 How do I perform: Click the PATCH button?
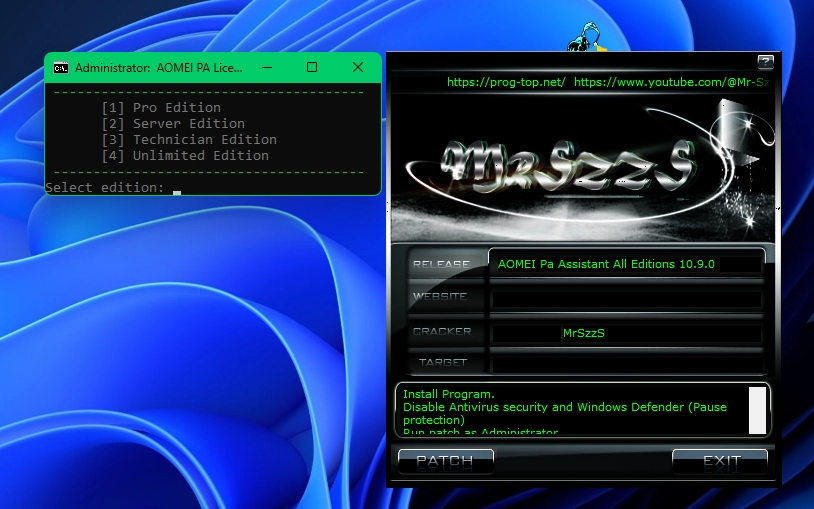[x=445, y=461]
